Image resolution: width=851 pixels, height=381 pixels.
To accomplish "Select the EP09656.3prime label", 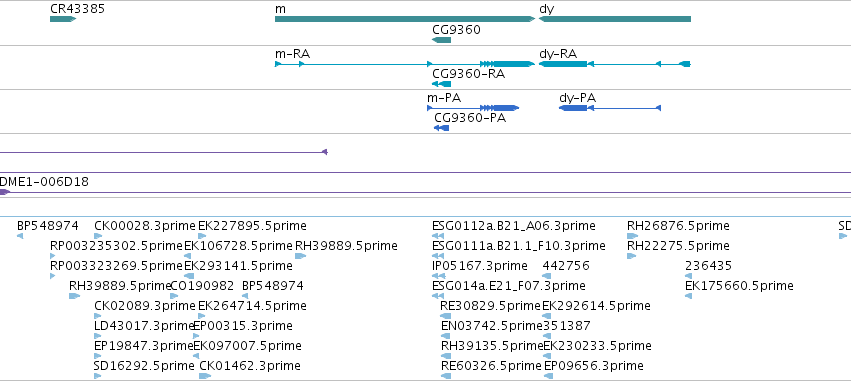I will 593,366.
